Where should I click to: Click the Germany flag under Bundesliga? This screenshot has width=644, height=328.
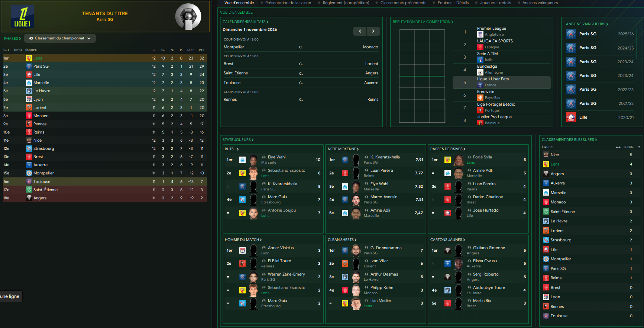click(480, 73)
